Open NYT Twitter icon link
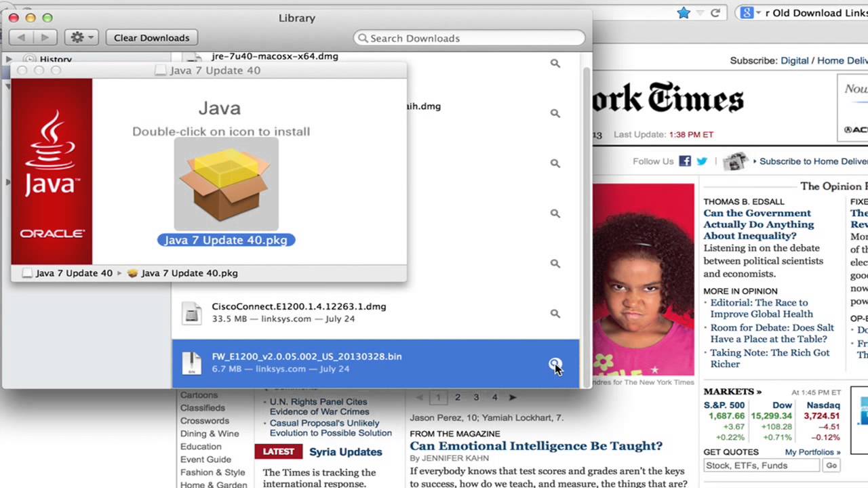The width and height of the screenshot is (868, 488). pos(702,161)
